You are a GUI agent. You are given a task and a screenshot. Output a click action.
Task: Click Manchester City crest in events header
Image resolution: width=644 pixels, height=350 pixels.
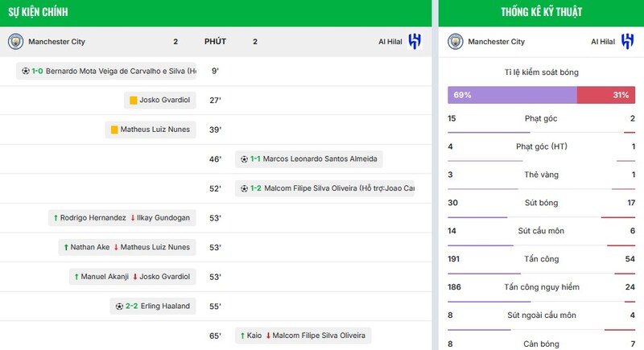(x=15, y=42)
